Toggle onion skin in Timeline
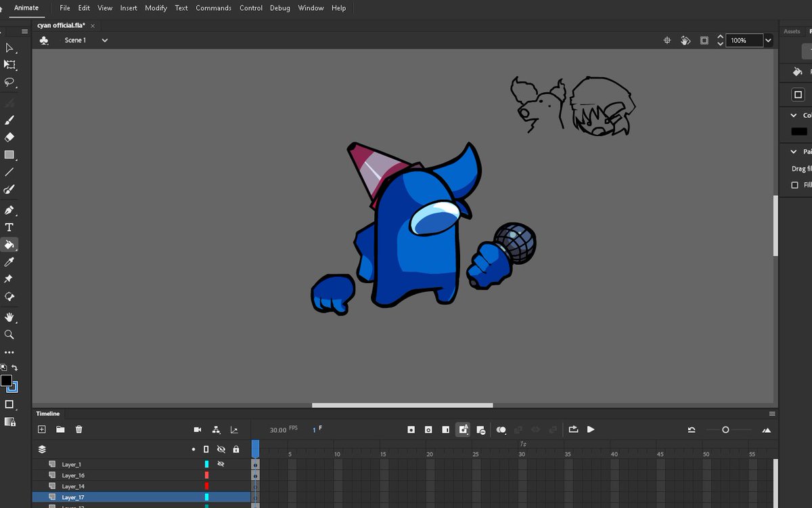The width and height of the screenshot is (812, 508). [x=501, y=429]
